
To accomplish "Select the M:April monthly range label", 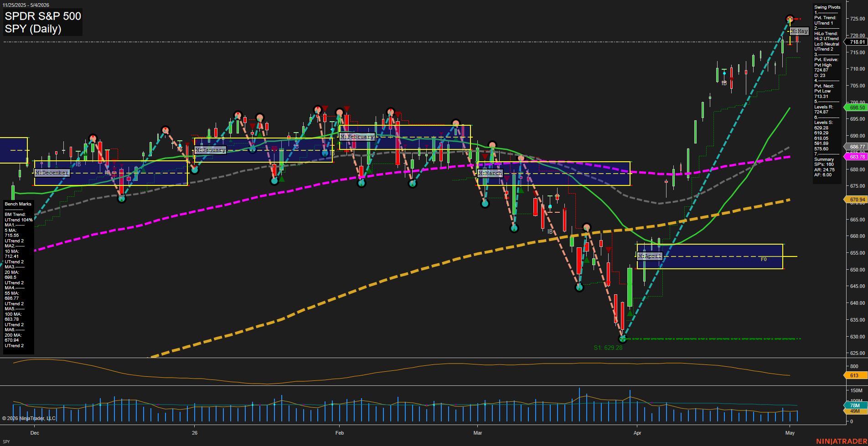I will click(650, 256).
